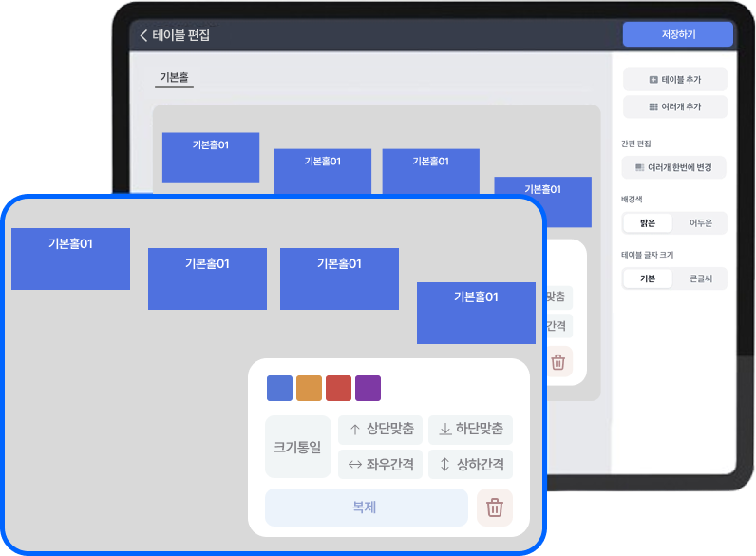756x556 pixels.
Task: Apply 상하간격 vertical spacing
Action: click(470, 465)
